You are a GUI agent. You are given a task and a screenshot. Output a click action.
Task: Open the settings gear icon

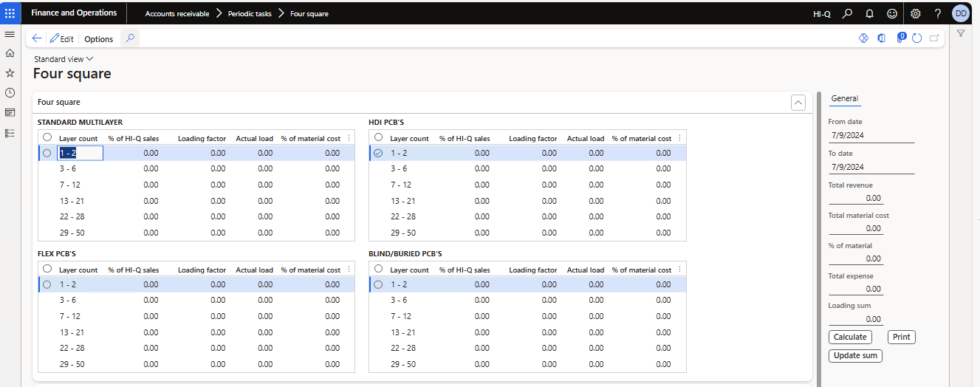coord(915,13)
